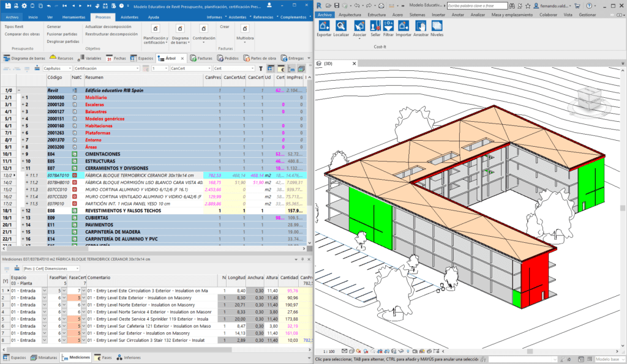627x364 pixels.
Task: Collapse the E07 Cerramientos y divisiones chapter
Action: tap(23, 168)
